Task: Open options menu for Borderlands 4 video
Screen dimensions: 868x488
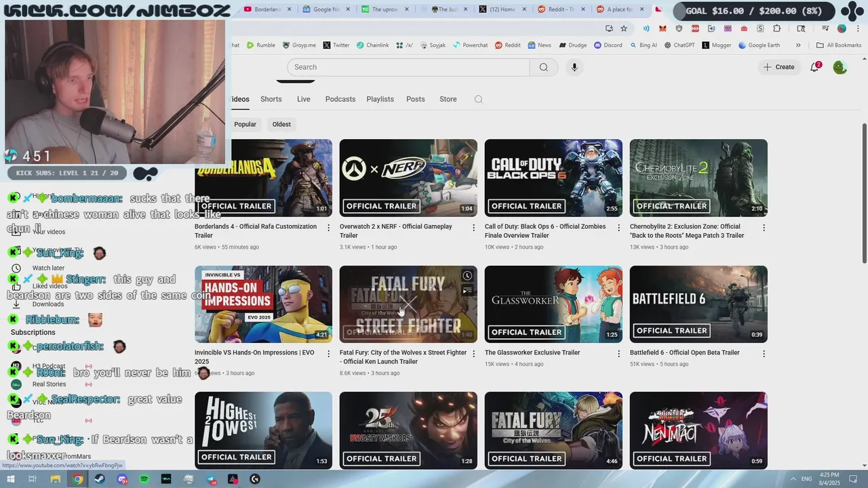Action: pos(329,228)
